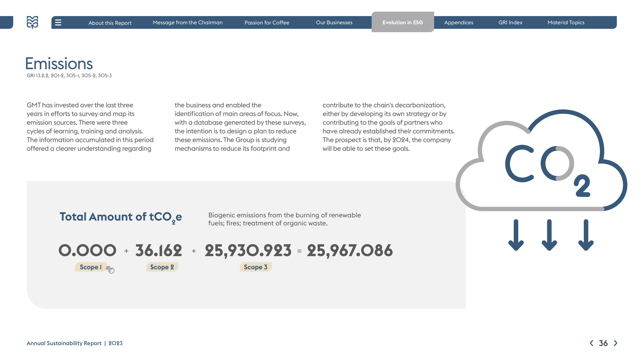Image resolution: width=644 pixels, height=362 pixels.
Task: Click the hand pointer icon beside Scope 1
Action: (110, 269)
